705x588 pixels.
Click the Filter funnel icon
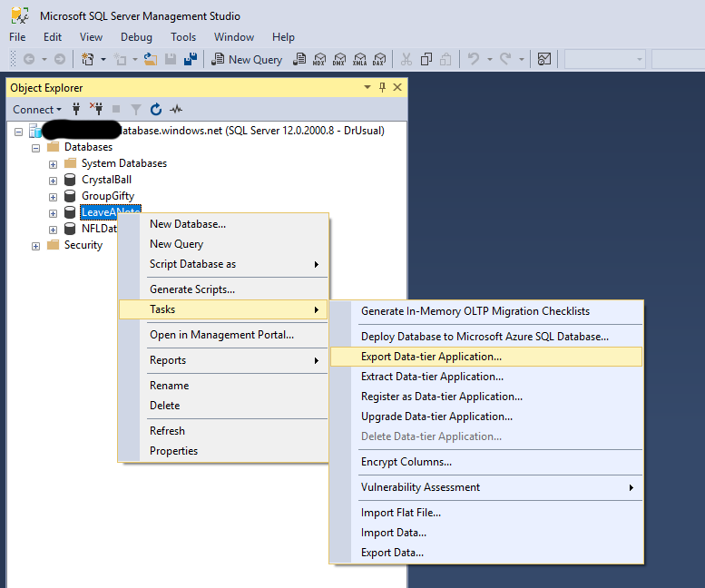click(136, 109)
